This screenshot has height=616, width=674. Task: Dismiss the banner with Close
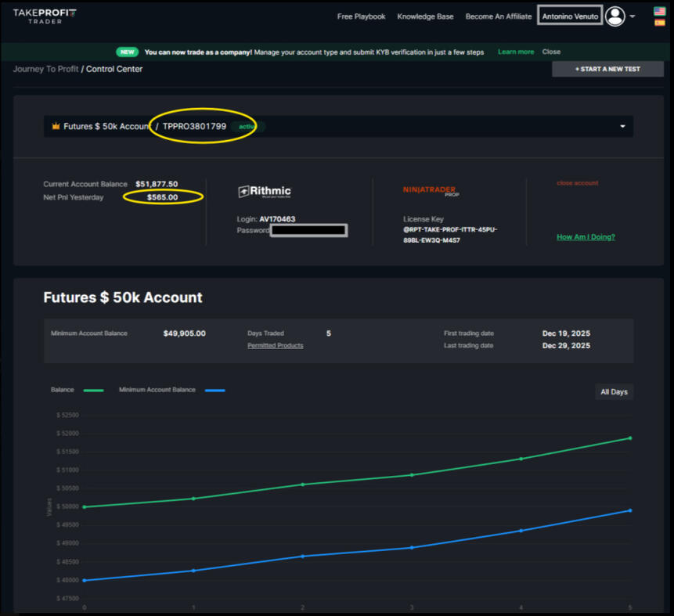click(551, 52)
